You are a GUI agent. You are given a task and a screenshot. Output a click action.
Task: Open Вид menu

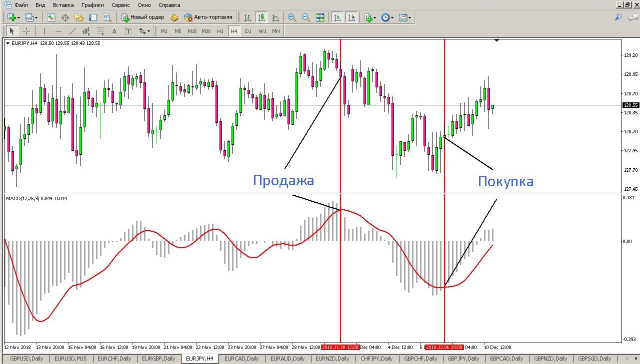(x=40, y=5)
